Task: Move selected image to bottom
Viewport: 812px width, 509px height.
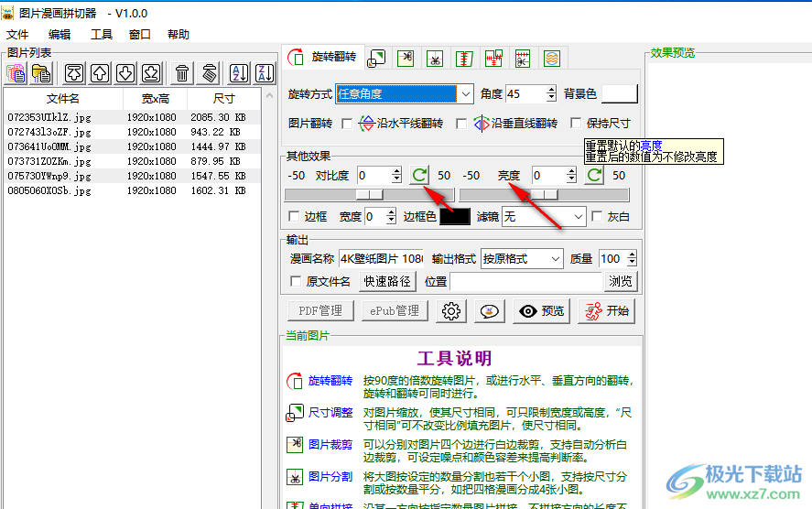Action: click(151, 73)
